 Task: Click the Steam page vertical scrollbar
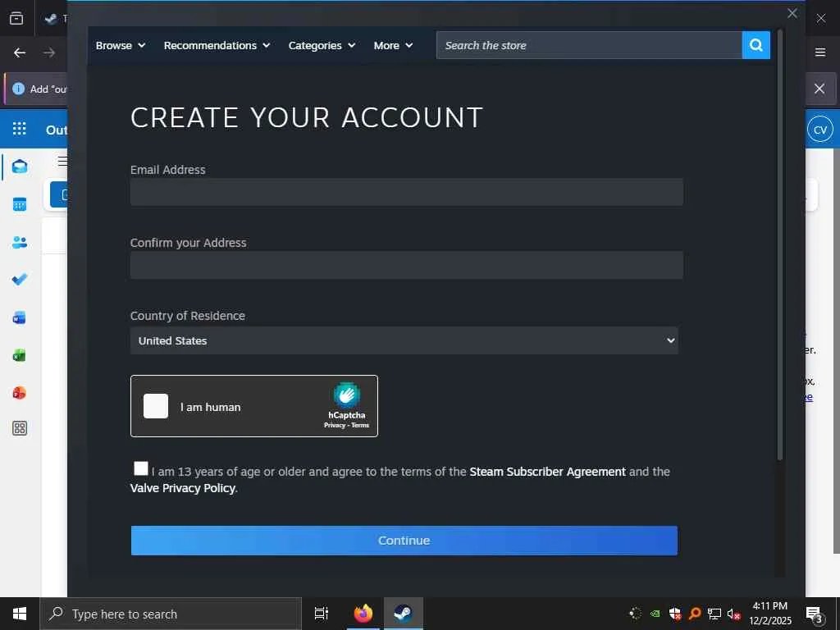coord(780,244)
